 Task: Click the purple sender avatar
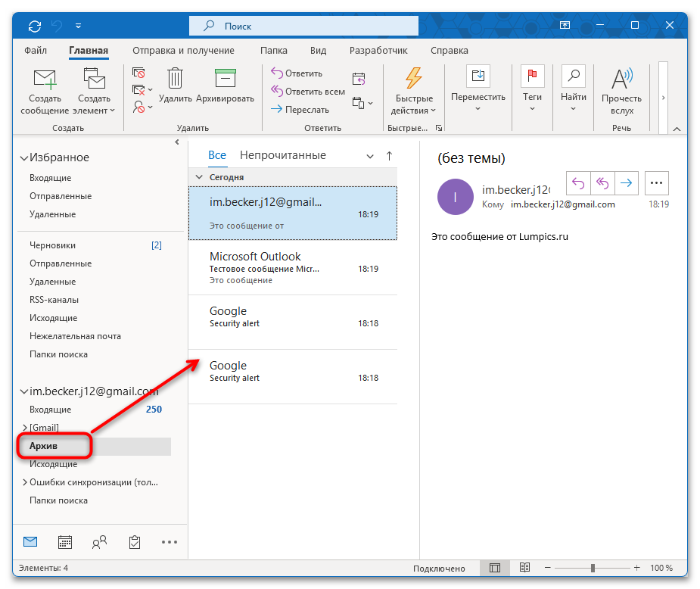pos(455,197)
